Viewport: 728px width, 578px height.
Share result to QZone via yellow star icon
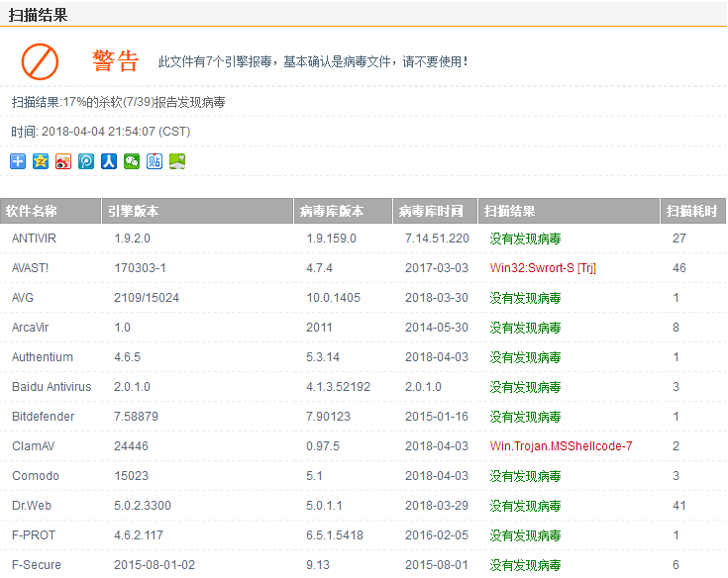point(41,161)
